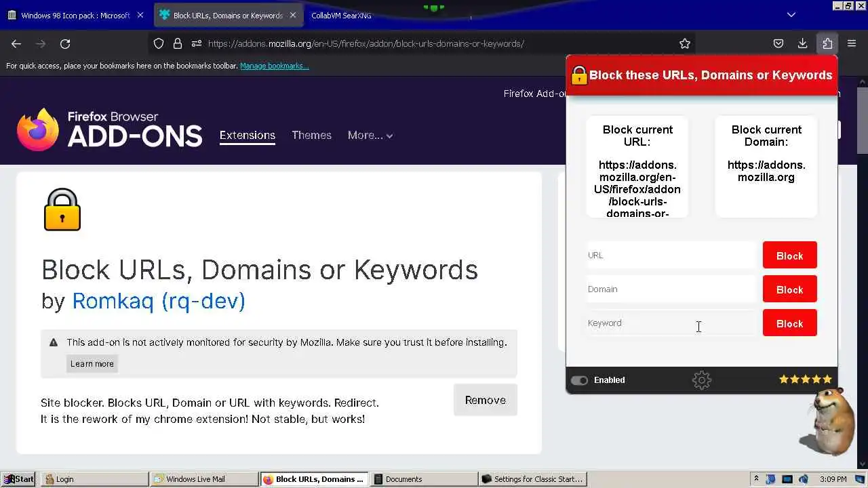Screen dimensions: 868x488
Task: Open the tracking protection shield icon
Action: pos(159,43)
